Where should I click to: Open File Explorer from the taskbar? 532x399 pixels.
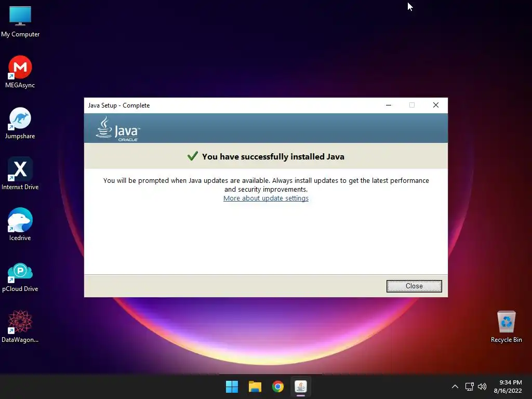coord(255,387)
